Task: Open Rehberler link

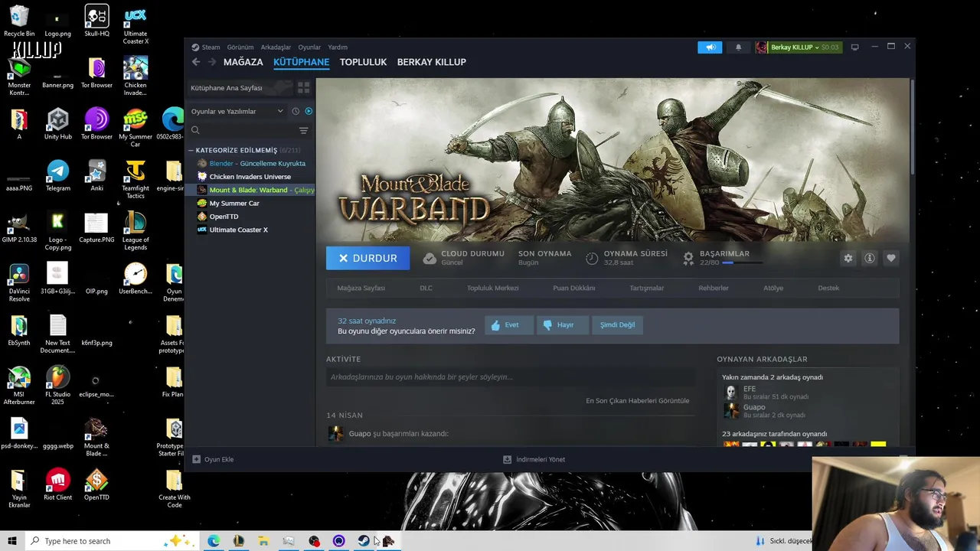Action: coord(714,288)
